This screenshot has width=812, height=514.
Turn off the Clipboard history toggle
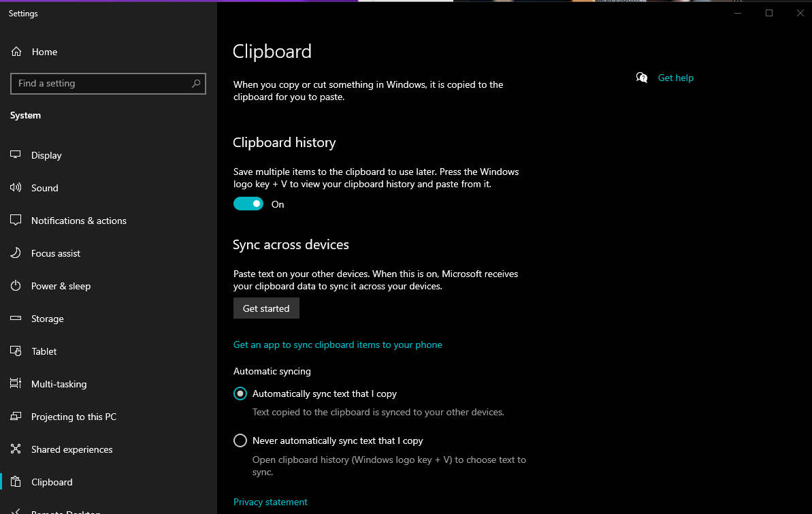tap(248, 204)
